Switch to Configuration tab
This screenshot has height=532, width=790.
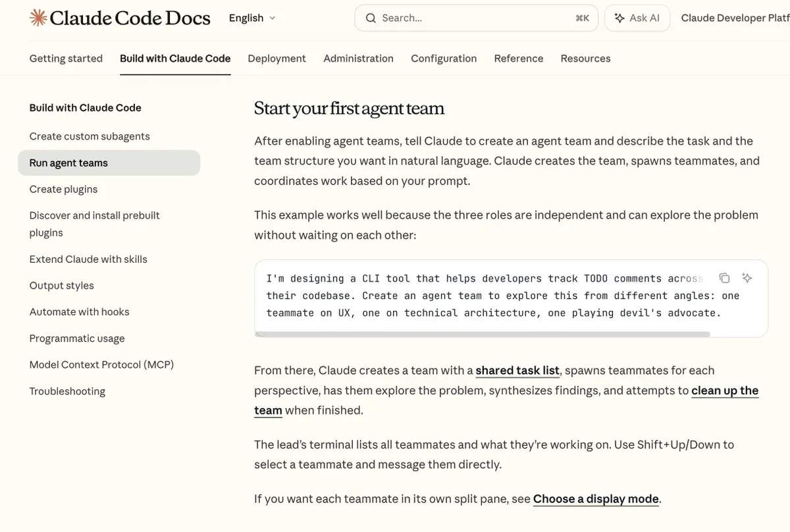[x=444, y=59]
